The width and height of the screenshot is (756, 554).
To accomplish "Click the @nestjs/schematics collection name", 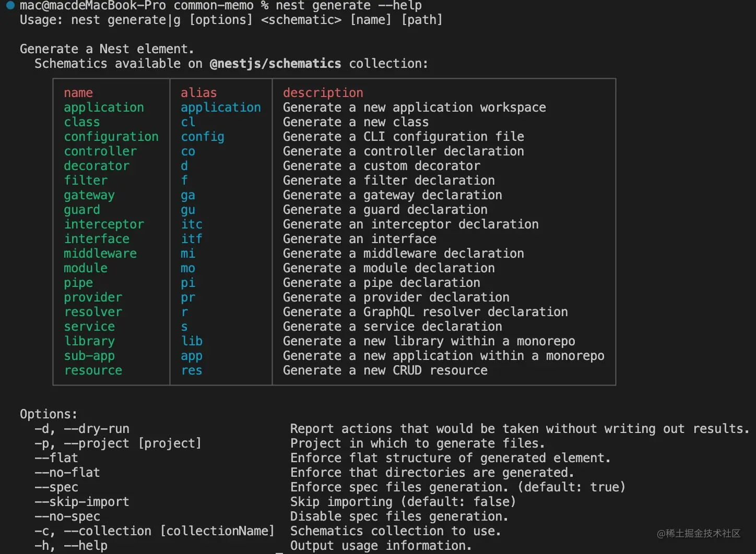I will tap(275, 64).
